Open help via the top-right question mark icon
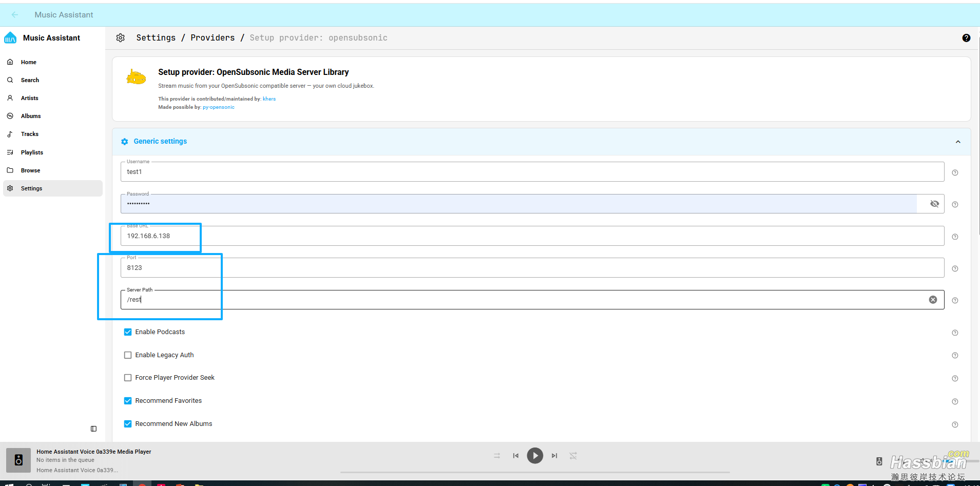The height and width of the screenshot is (486, 980). (966, 38)
